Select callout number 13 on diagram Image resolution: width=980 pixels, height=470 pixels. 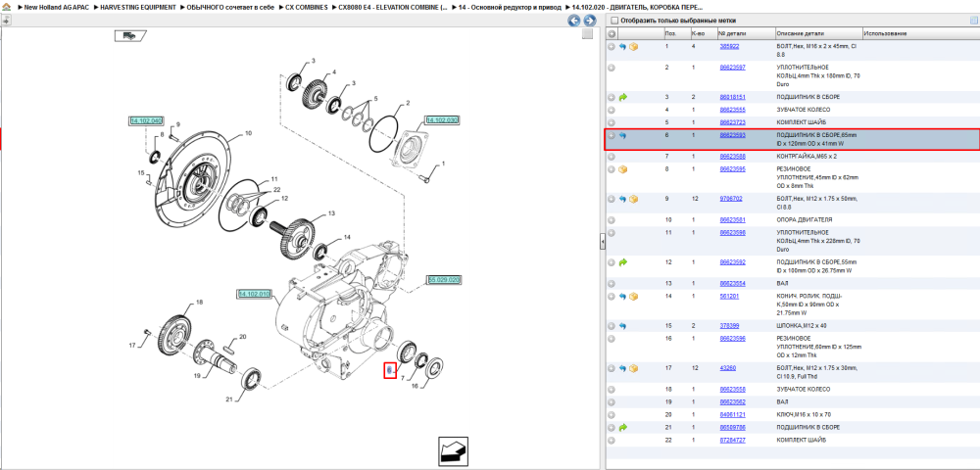(331, 213)
